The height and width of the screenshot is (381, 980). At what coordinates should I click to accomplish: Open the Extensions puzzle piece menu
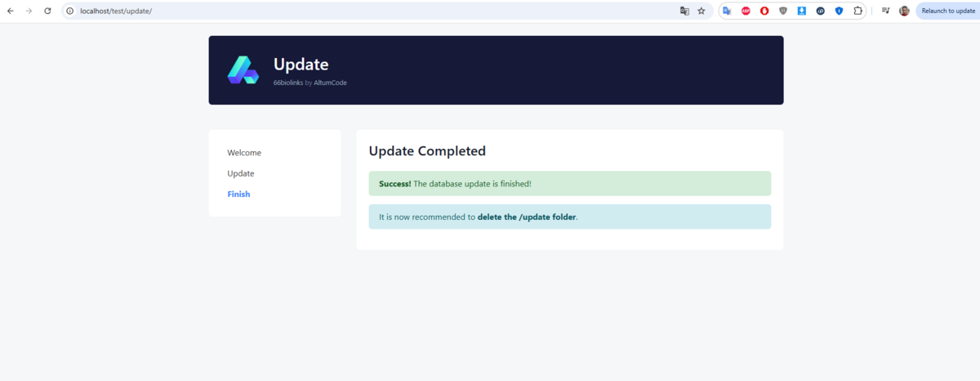(x=857, y=11)
